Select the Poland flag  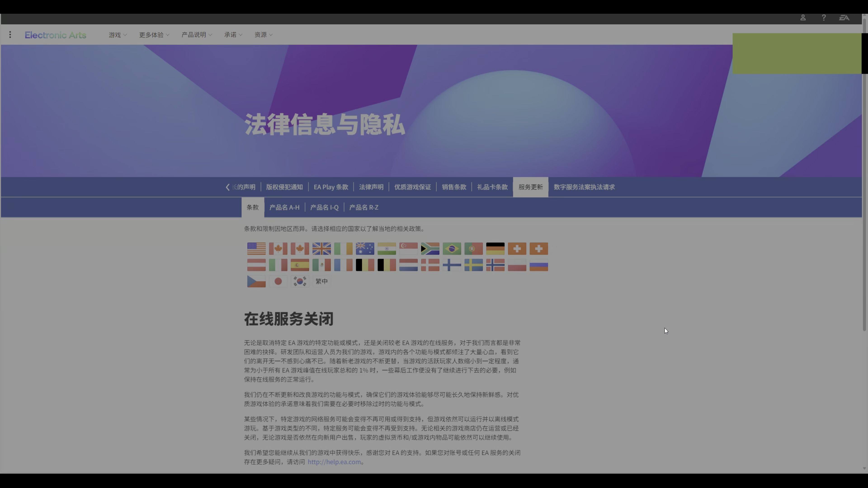coord(517,265)
